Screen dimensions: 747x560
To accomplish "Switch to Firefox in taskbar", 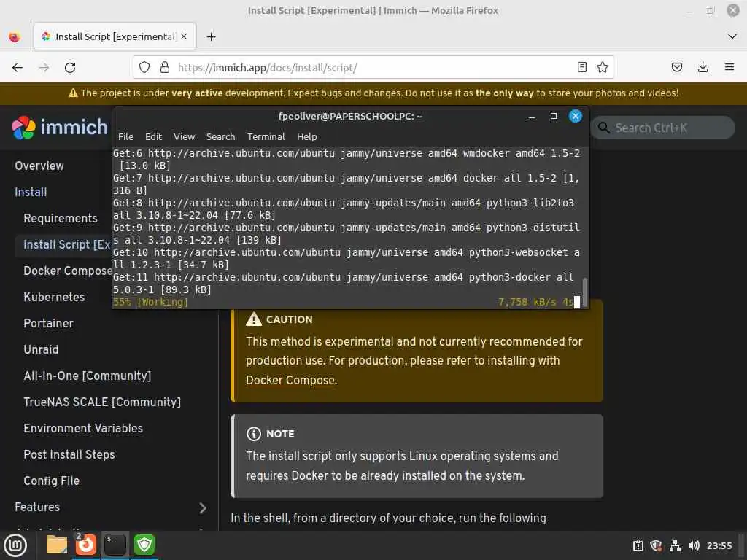I will [x=86, y=545].
